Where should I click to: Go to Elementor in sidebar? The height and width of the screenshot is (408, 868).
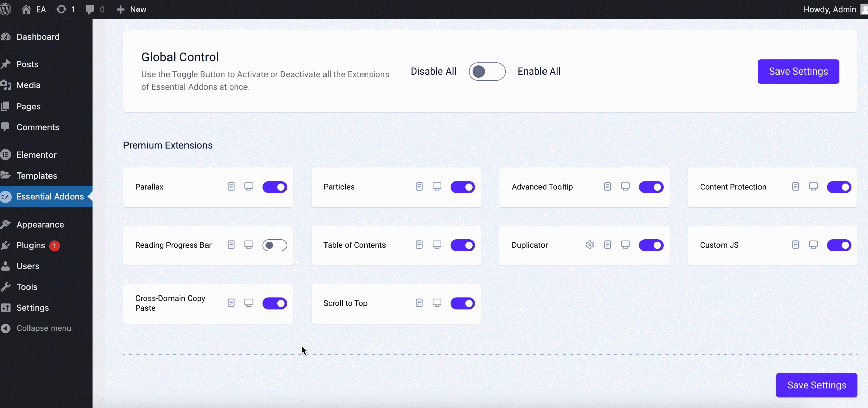pyautogui.click(x=46, y=155)
